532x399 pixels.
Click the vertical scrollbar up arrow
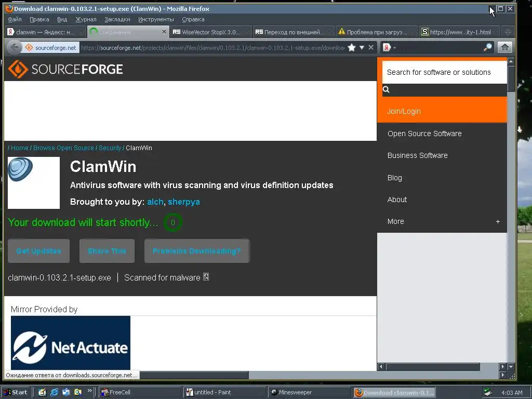coord(511,61)
